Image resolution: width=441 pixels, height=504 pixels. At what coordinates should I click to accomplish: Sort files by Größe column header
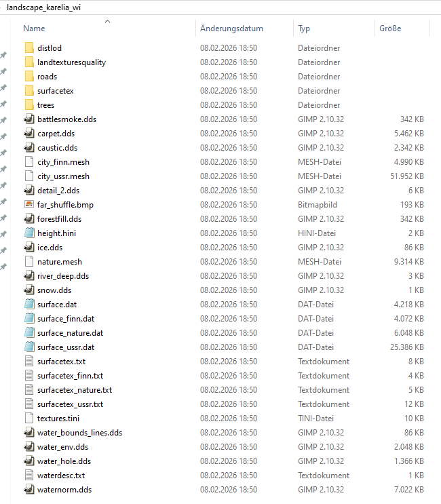390,28
